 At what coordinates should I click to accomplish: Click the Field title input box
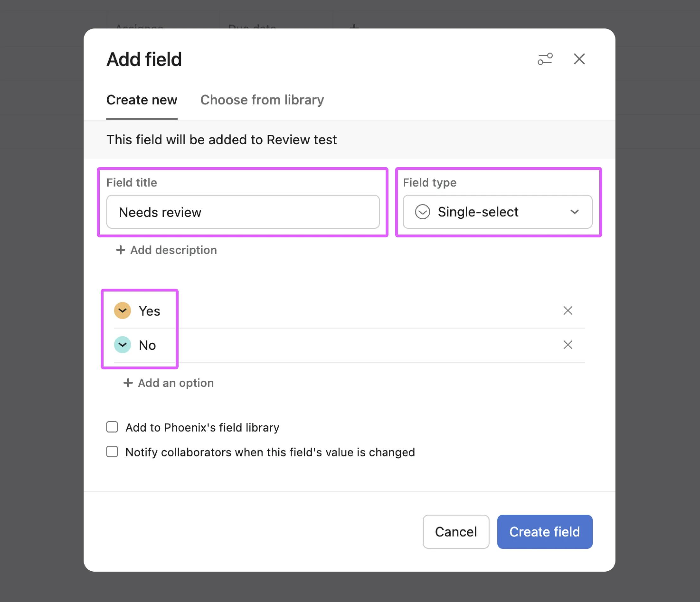pyautogui.click(x=243, y=212)
